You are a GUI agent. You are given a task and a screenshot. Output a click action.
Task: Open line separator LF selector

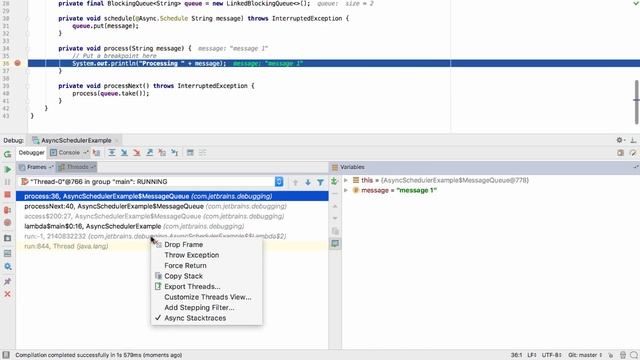point(532,355)
